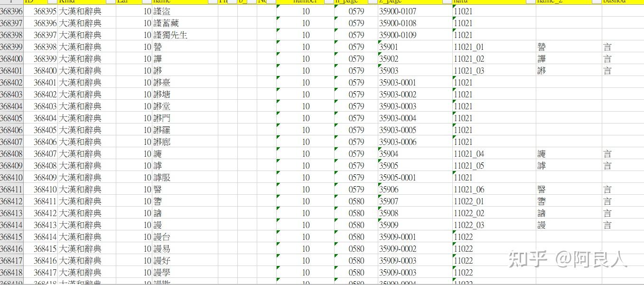Click z_page cell 35904
Screen dimensions: 644x285
(x=415, y=154)
